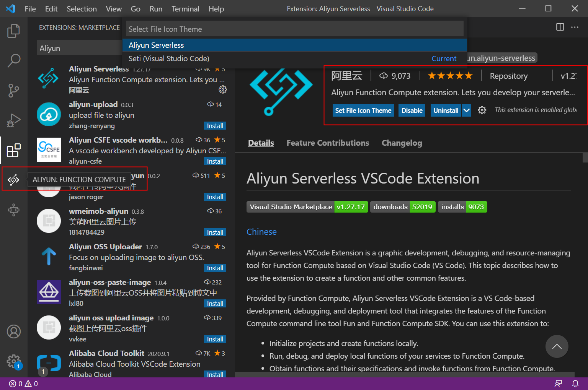Open the Edit menu

[51, 8]
